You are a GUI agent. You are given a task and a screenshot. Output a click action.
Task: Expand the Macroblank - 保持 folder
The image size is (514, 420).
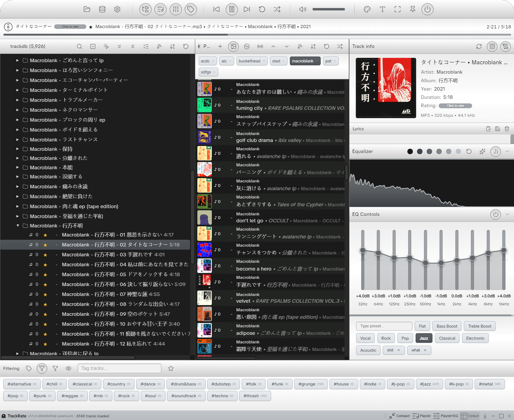[18, 149]
